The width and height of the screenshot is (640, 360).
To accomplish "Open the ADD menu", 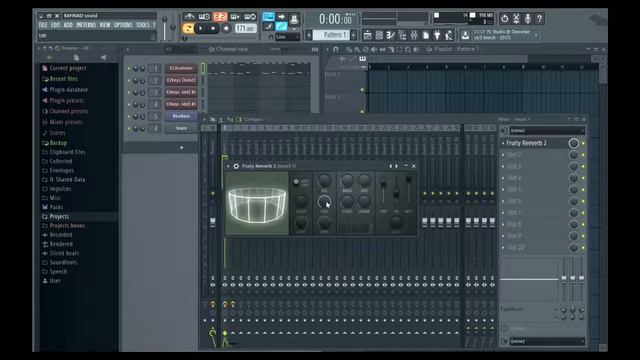I will tap(68, 25).
